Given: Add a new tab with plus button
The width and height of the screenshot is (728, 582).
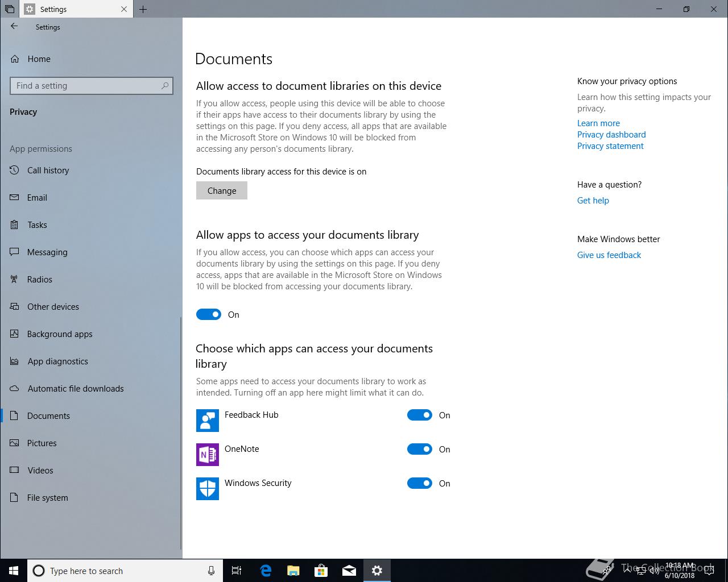Looking at the screenshot, I should [143, 9].
